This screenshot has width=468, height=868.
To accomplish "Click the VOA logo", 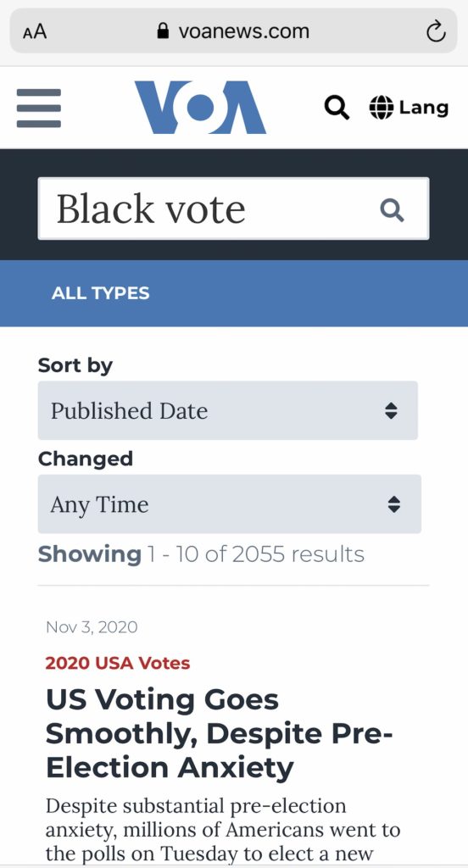I will point(200,108).
